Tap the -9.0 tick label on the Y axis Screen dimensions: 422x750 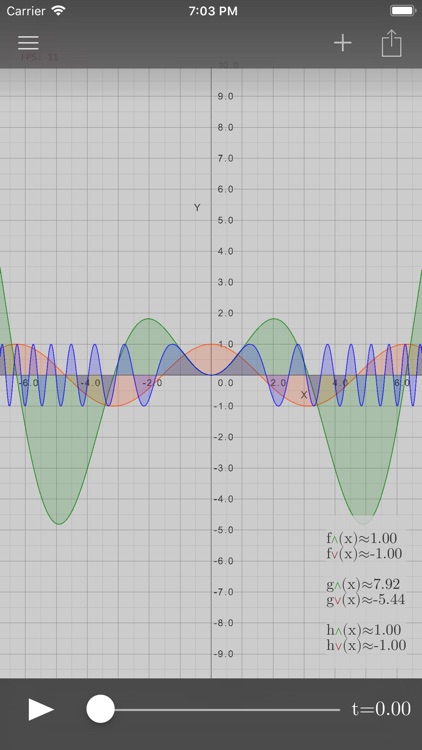point(223,654)
